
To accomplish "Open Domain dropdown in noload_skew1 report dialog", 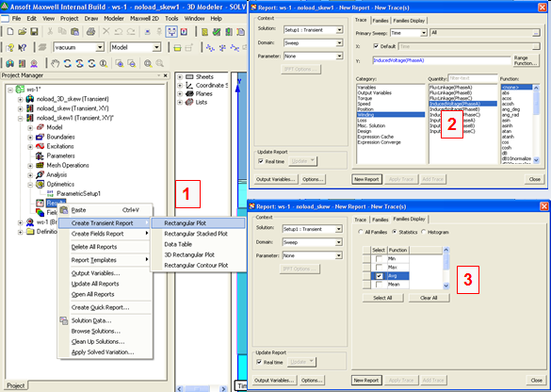I will (339, 43).
